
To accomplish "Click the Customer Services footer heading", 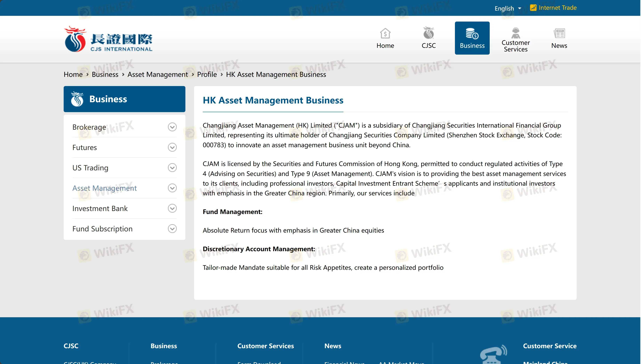I will click(x=265, y=346).
